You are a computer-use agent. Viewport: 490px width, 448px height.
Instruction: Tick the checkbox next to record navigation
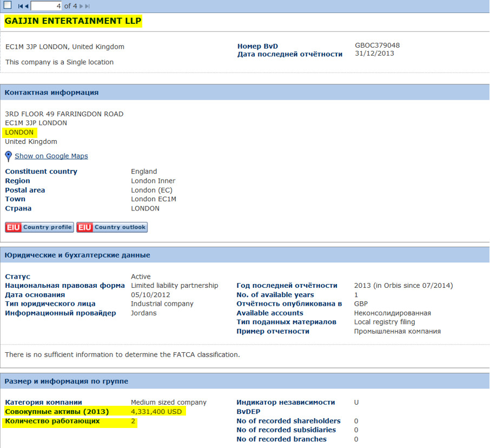point(7,5)
